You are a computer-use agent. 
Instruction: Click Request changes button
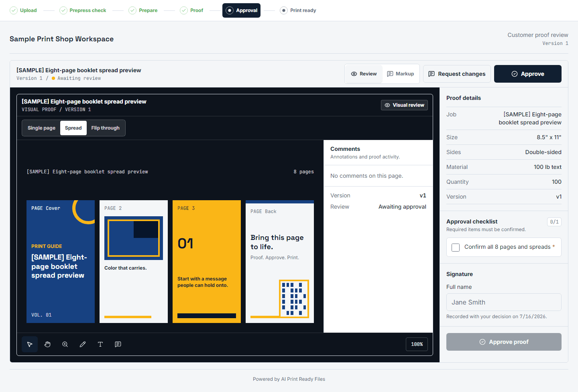pyautogui.click(x=457, y=74)
